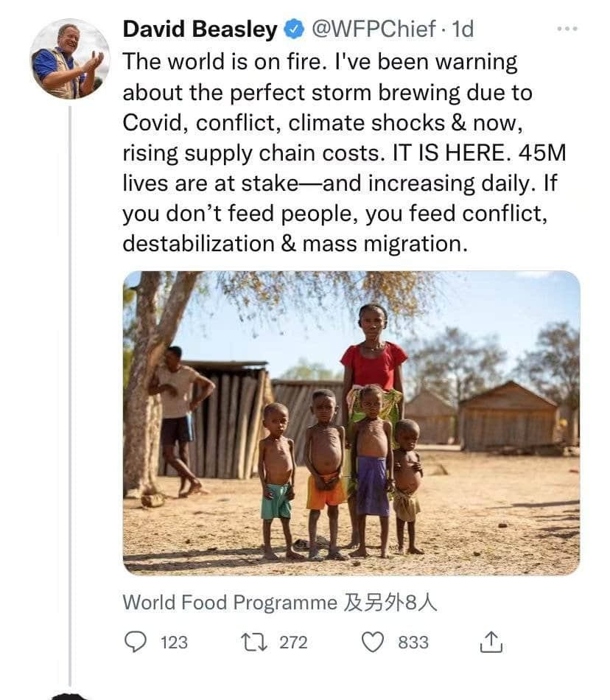The width and height of the screenshot is (610, 700).
Task: Open the tweet text about the world on fire
Action: (345, 153)
